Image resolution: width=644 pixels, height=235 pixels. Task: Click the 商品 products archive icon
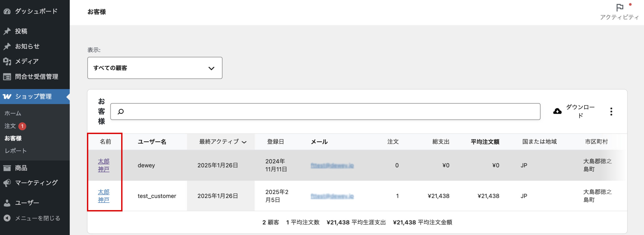[7, 168]
